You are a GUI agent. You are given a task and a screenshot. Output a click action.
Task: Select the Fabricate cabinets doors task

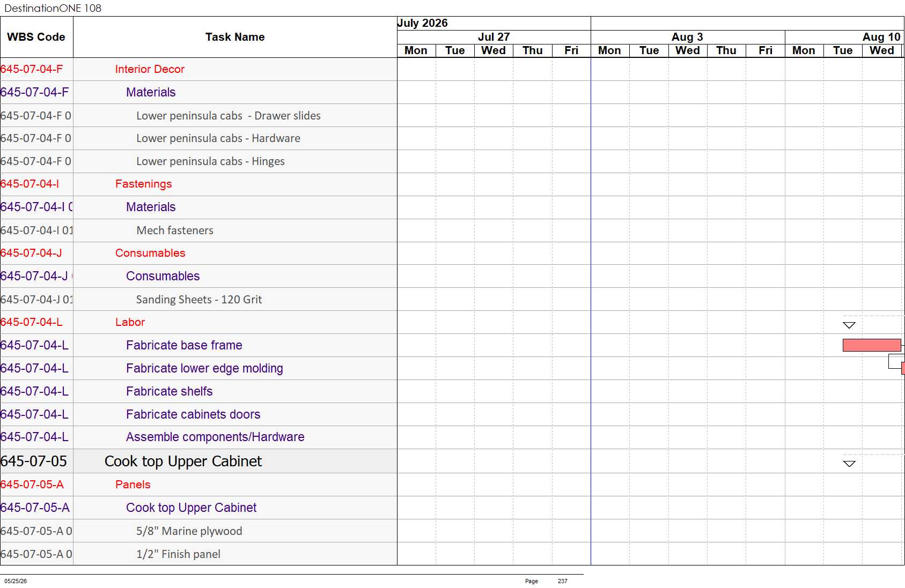[193, 414]
